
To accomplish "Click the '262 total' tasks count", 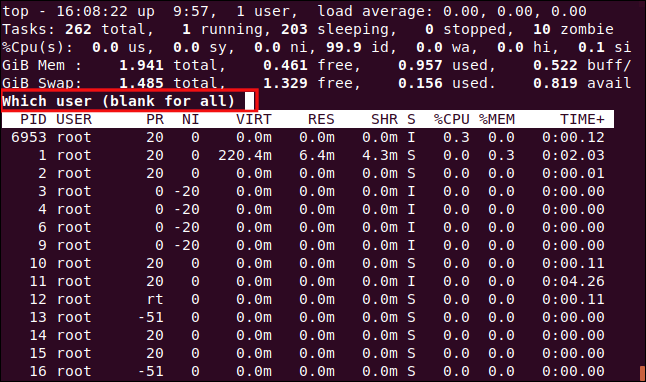I will 108,29.
